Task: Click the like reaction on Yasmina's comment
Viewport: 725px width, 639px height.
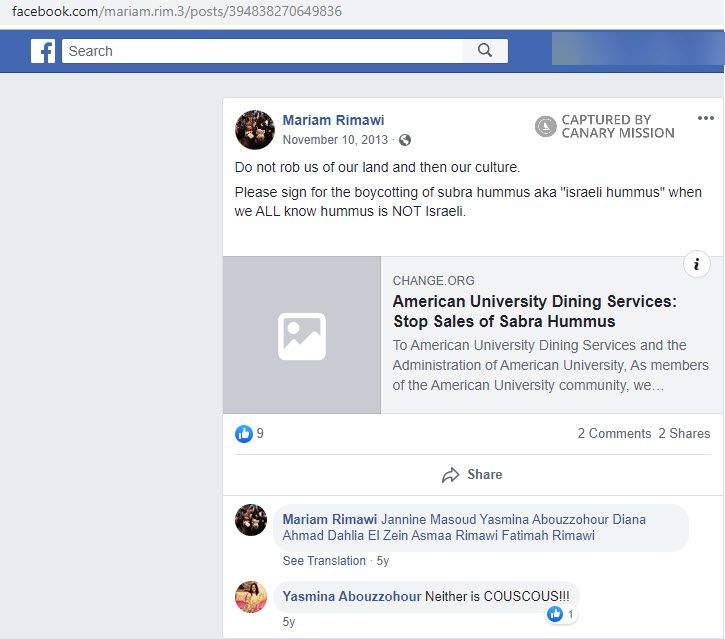Action: (558, 613)
